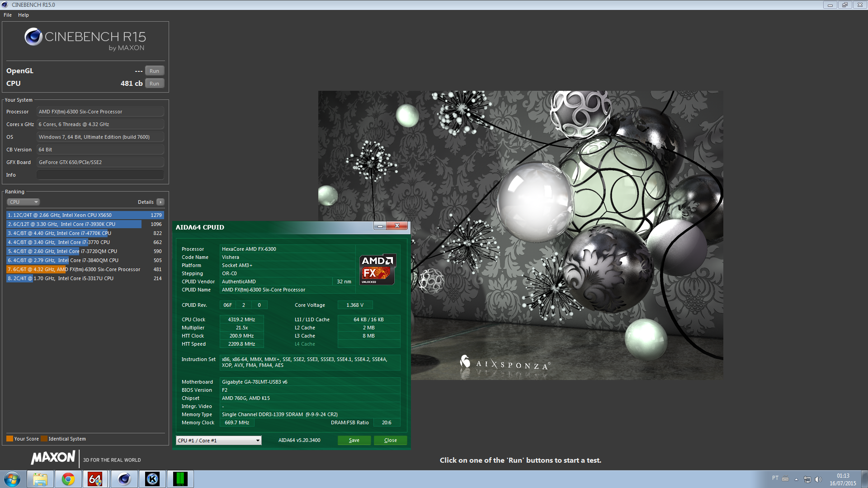Click the GFX Board field GeForce GTX 650
Screen dimensions: 868x488
(x=100, y=162)
